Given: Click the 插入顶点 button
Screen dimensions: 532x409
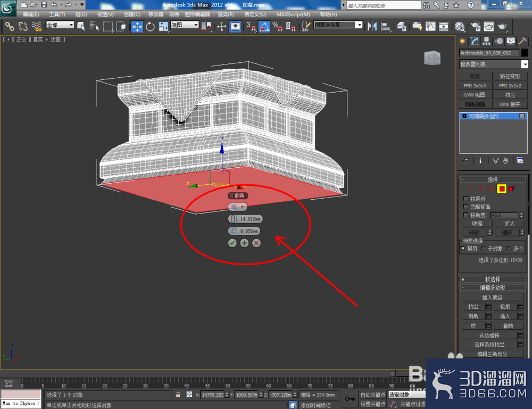Looking at the screenshot, I should click(x=492, y=297).
